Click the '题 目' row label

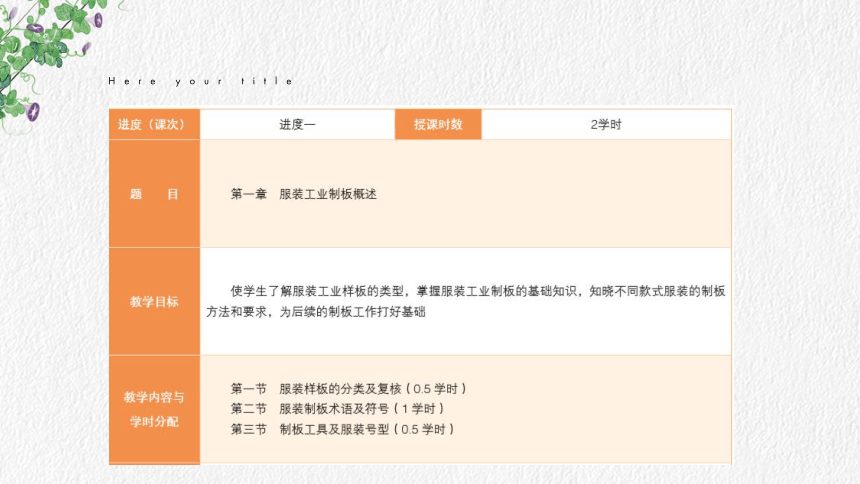(154, 194)
